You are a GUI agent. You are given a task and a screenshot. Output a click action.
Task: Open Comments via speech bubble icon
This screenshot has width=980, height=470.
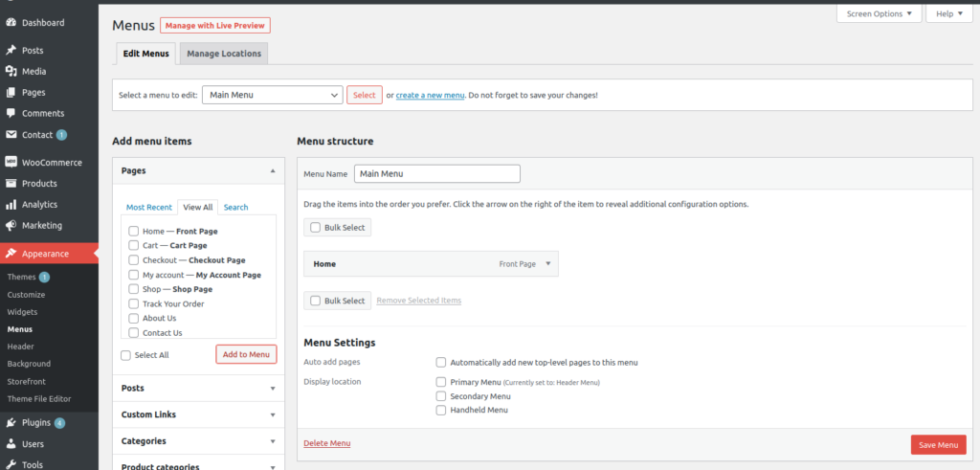coord(11,113)
